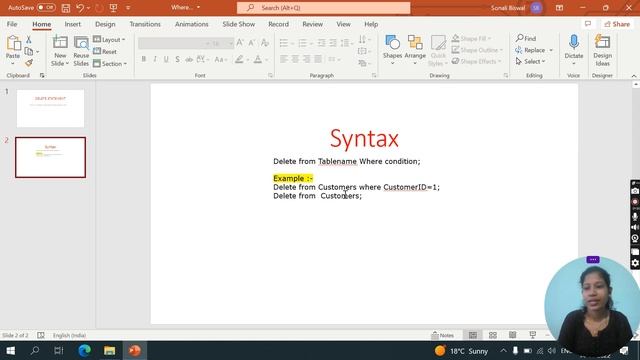
Task: Open the Layout dropdown
Action: [109, 40]
